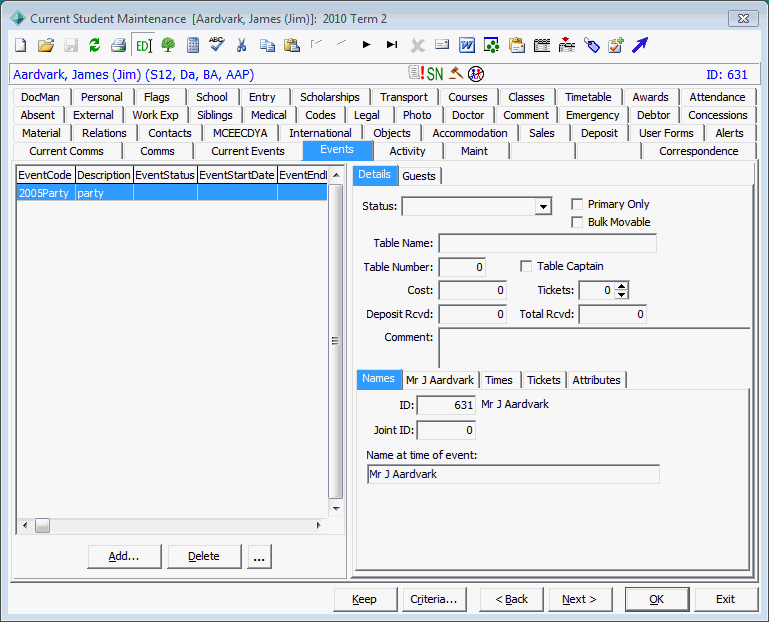Viewport: 769px width, 622px height.
Task: Go to the previous student with Back
Action: pos(512,599)
